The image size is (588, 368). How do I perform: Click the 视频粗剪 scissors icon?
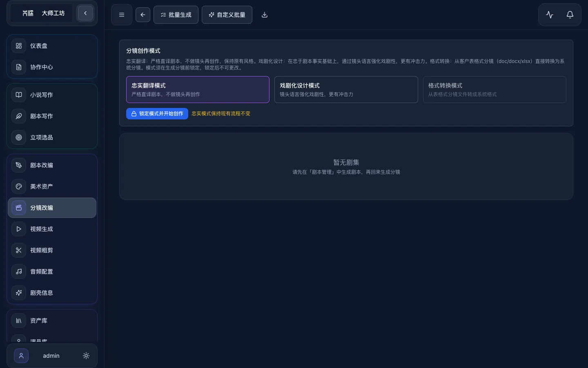click(x=19, y=250)
